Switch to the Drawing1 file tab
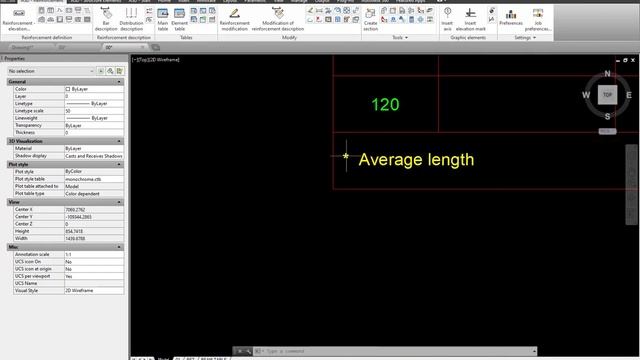This screenshot has height=360, width=640. tap(24, 47)
